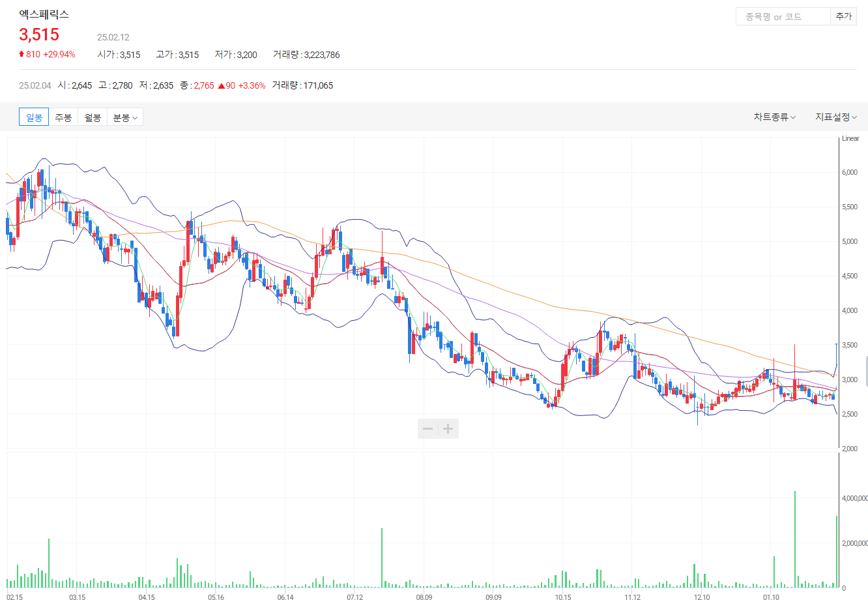This screenshot has height=609, width=868.
Task: Click the 거래량 3,223,786 volume value
Action: point(306,55)
